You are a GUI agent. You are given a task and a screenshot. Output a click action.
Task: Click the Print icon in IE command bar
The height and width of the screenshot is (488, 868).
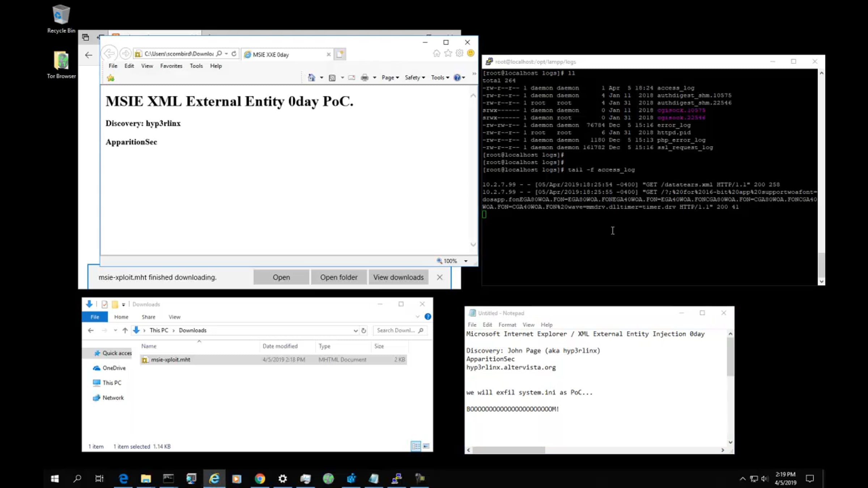coord(365,78)
